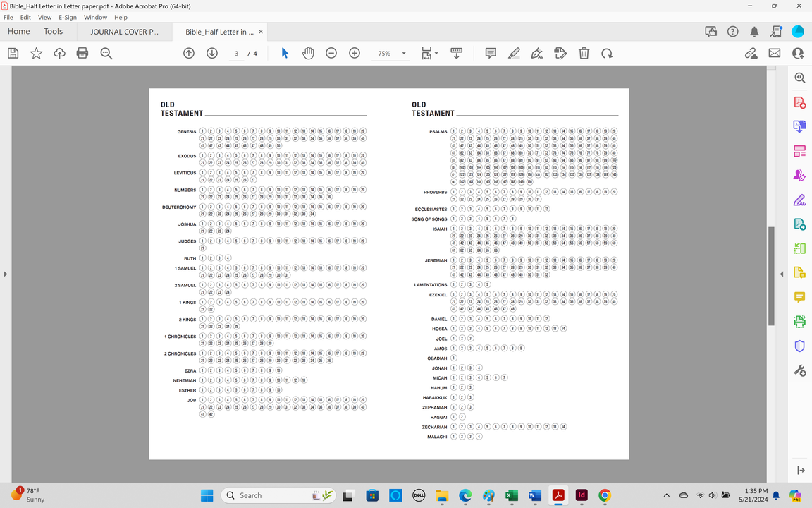Click the Tools button
Screen dimensions: 812x508
coord(53,32)
